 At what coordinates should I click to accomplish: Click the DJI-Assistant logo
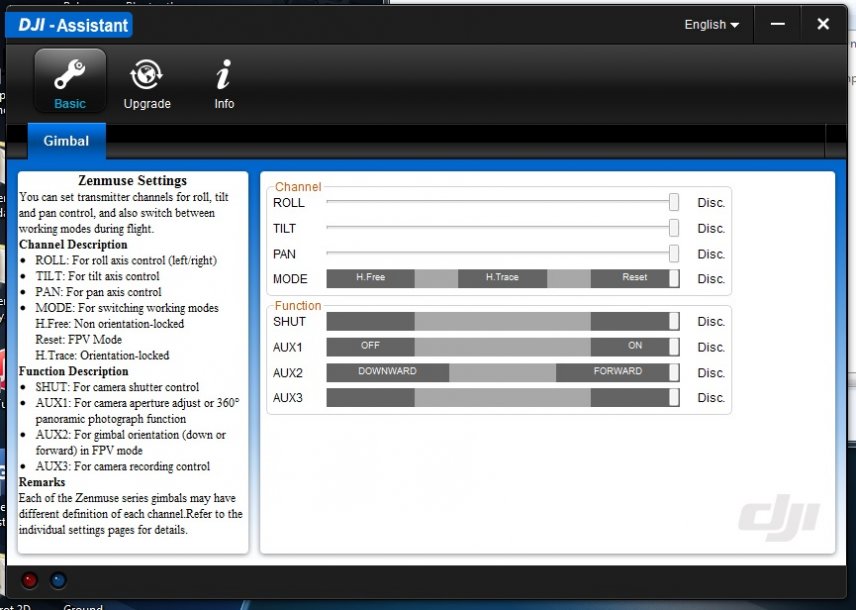[69, 25]
